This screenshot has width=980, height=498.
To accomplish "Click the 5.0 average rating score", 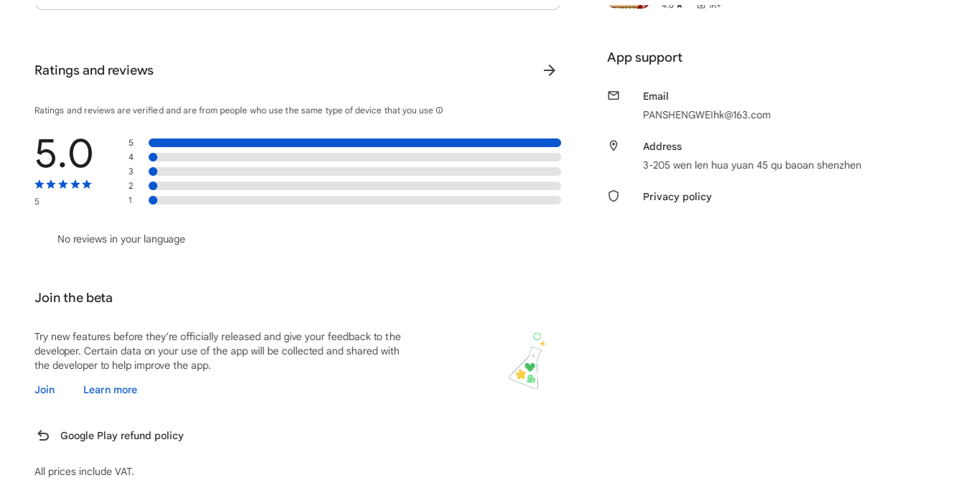I will pyautogui.click(x=63, y=154).
